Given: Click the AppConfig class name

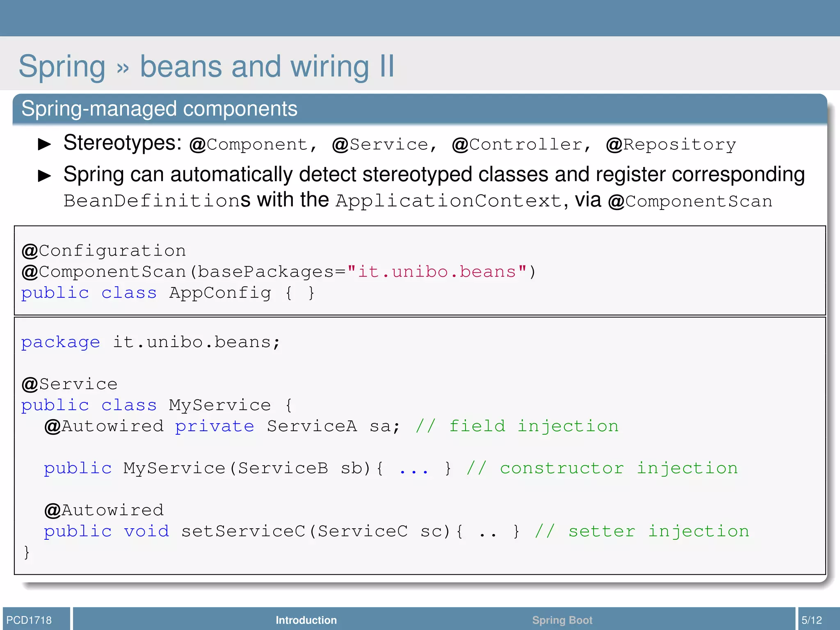Looking at the screenshot, I should point(220,293).
